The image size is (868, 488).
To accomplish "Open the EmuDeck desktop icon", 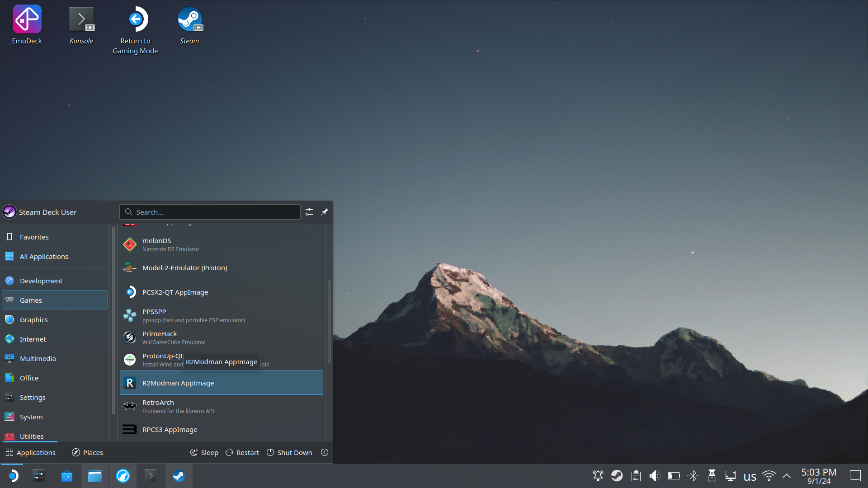I will (x=27, y=25).
